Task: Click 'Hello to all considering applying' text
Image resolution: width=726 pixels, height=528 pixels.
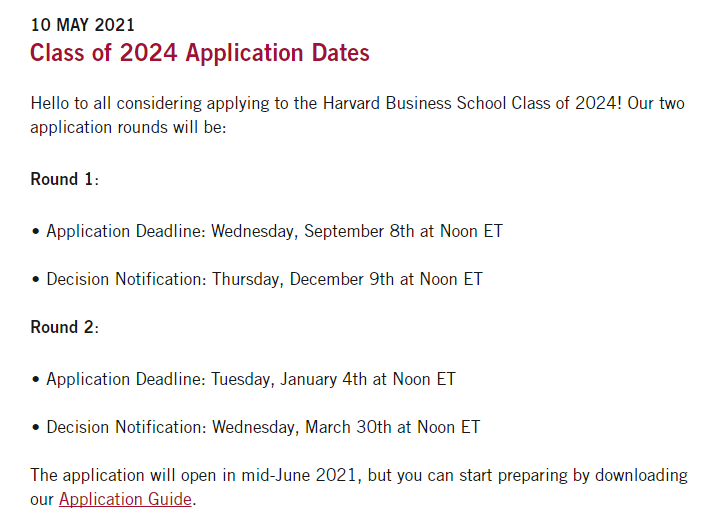Action: pyautogui.click(x=150, y=103)
